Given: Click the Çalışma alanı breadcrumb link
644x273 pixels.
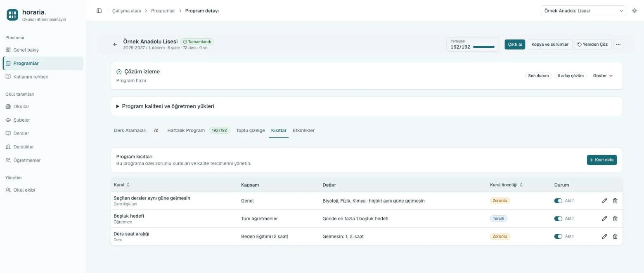Looking at the screenshot, I should (127, 11).
